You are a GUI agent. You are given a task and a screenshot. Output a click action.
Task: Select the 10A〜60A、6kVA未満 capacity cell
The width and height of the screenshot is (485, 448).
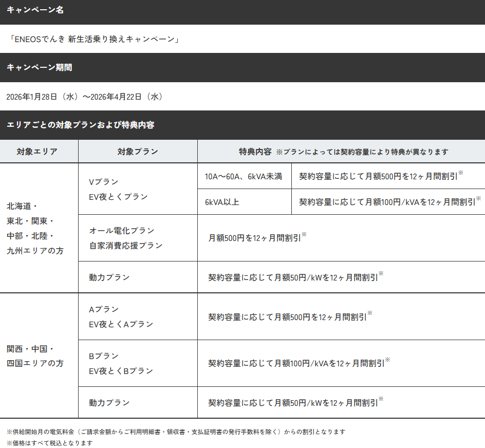(x=243, y=176)
